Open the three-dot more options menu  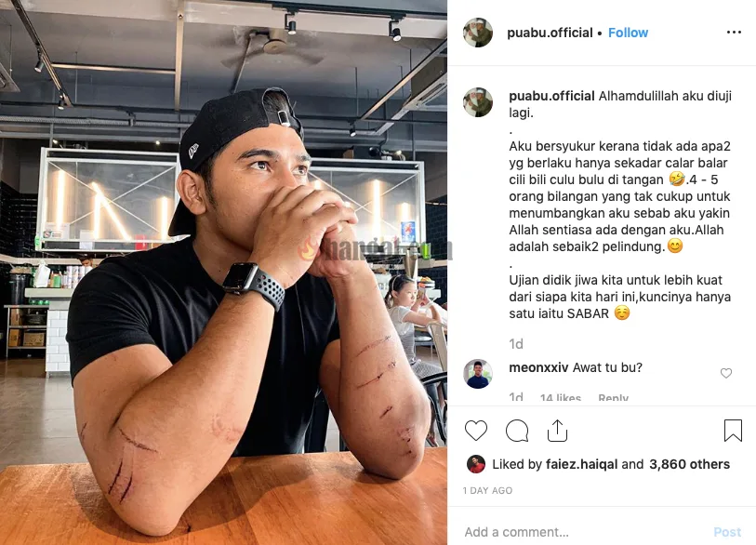click(734, 33)
